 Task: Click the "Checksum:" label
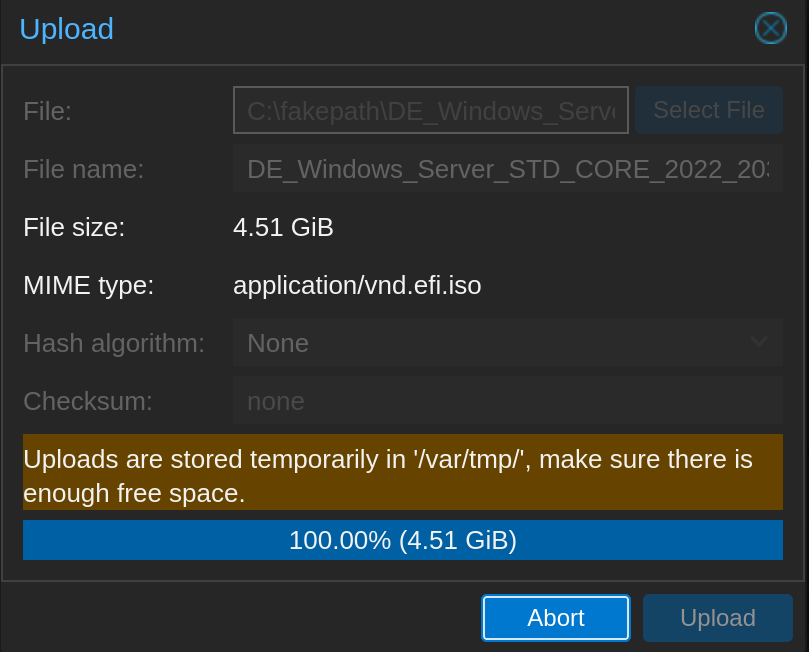(x=88, y=401)
